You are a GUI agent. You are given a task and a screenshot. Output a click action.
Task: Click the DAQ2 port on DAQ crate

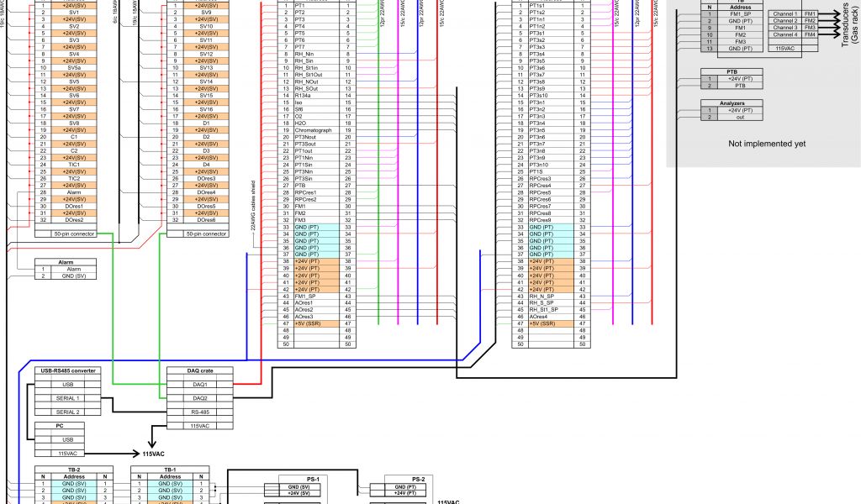pos(200,397)
